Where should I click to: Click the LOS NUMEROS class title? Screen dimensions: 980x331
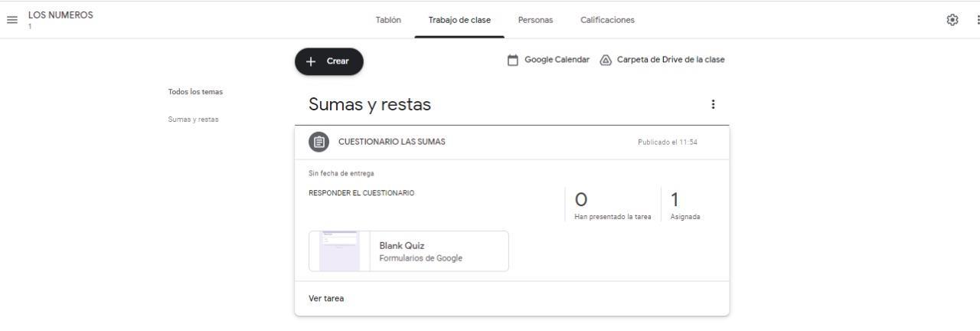(x=60, y=15)
